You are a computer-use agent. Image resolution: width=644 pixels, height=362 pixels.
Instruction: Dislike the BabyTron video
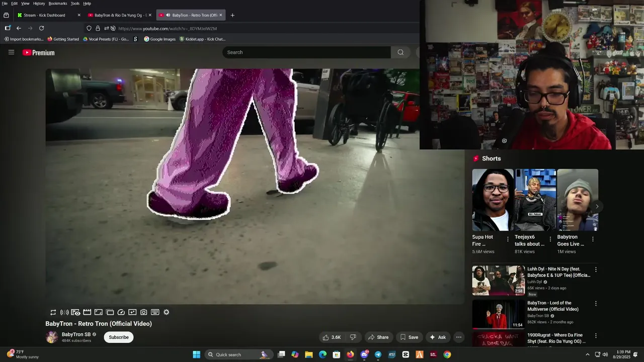tap(353, 337)
